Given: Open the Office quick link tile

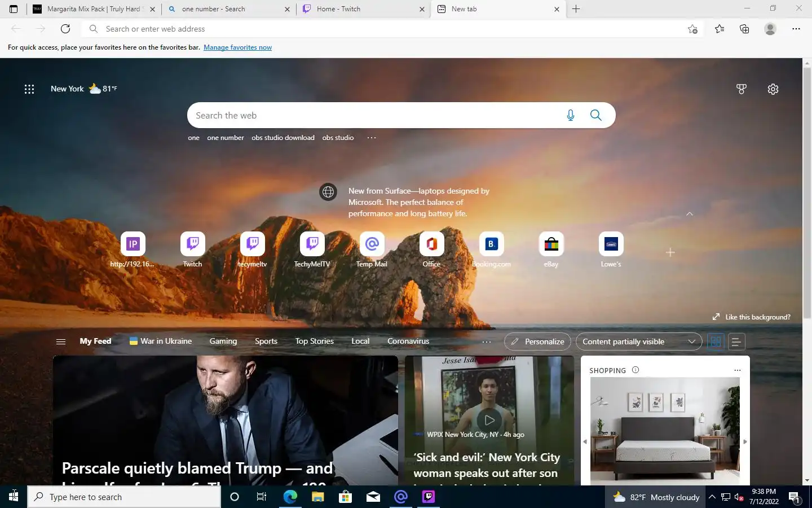Looking at the screenshot, I should [431, 249].
